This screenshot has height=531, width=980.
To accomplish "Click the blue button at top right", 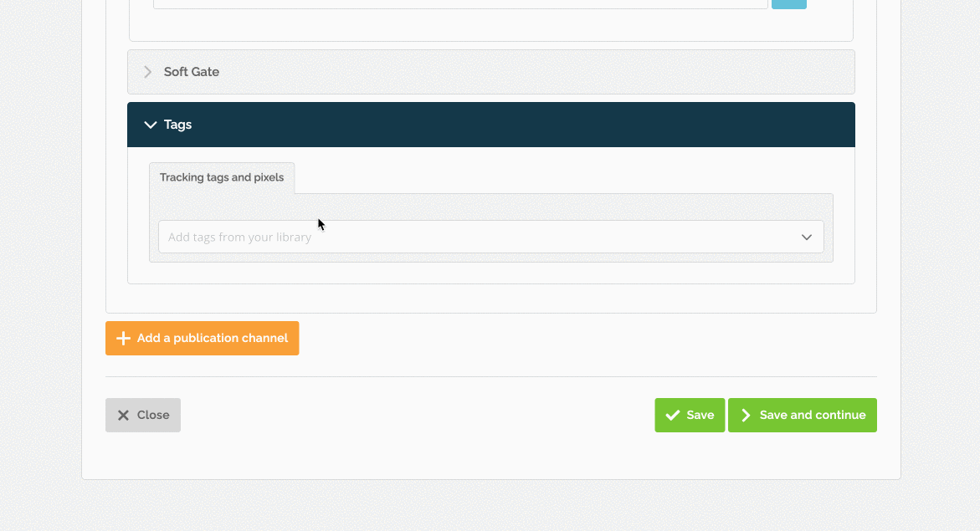I will (x=788, y=3).
